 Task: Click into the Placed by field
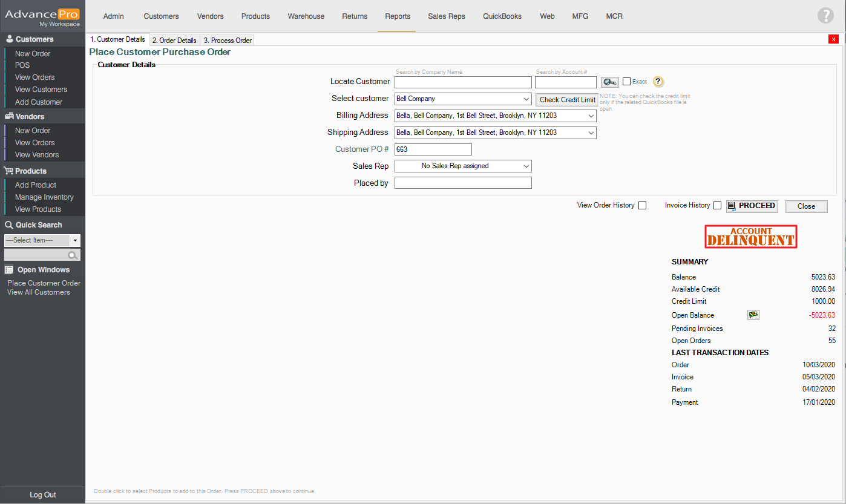click(x=463, y=183)
